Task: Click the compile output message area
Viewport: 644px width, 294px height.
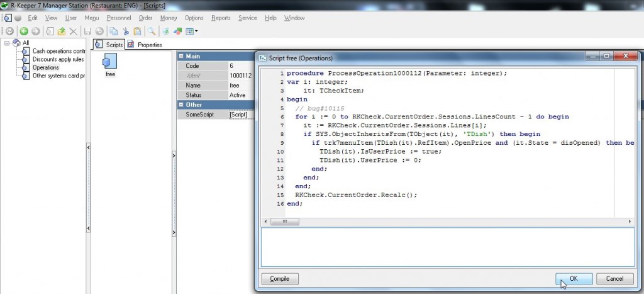Action: click(448, 247)
